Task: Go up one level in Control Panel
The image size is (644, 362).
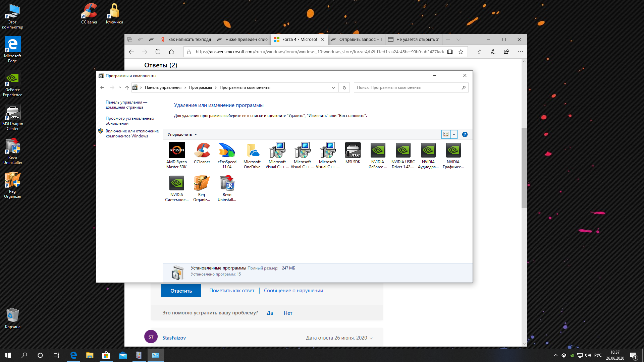Action: pyautogui.click(x=127, y=87)
